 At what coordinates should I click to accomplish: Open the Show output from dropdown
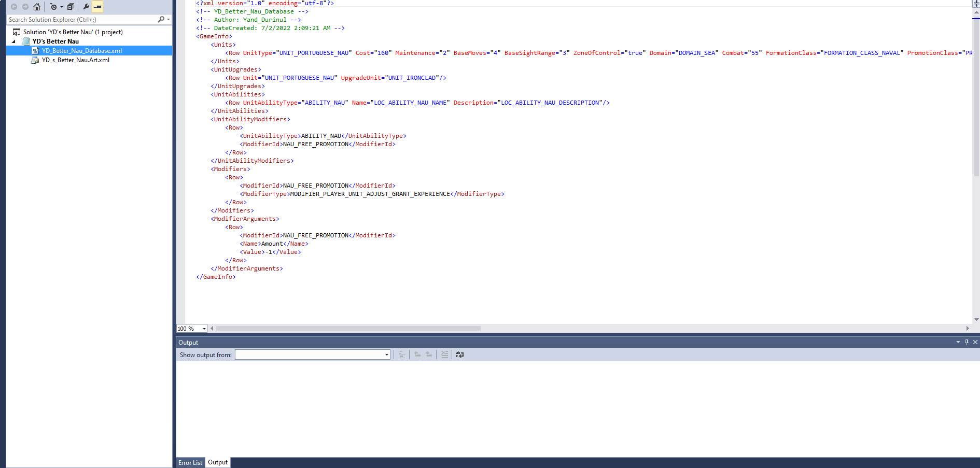(x=313, y=354)
